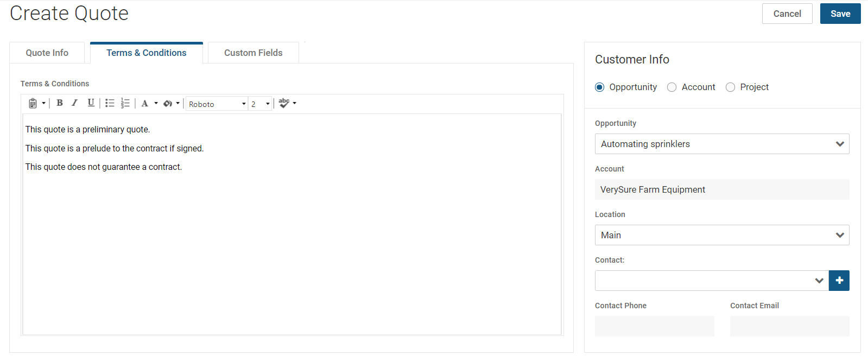Switch to the Quote Info tab
The image size is (868, 362).
[47, 53]
